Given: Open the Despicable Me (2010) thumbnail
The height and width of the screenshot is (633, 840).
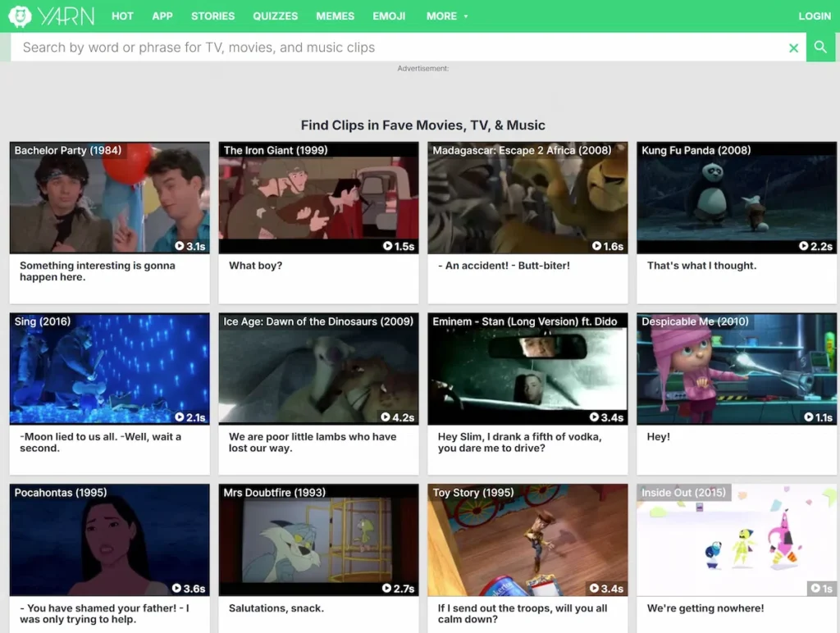Looking at the screenshot, I should 737,369.
